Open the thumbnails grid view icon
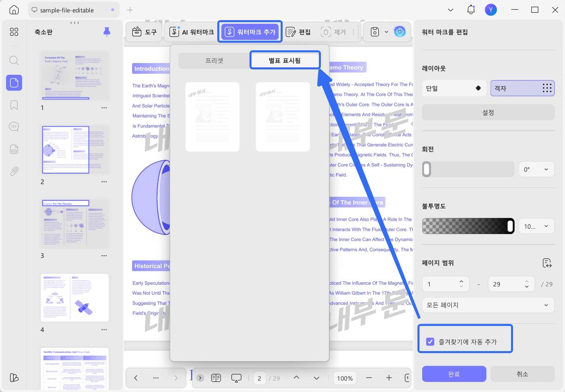This screenshot has height=392, width=565. (14, 32)
